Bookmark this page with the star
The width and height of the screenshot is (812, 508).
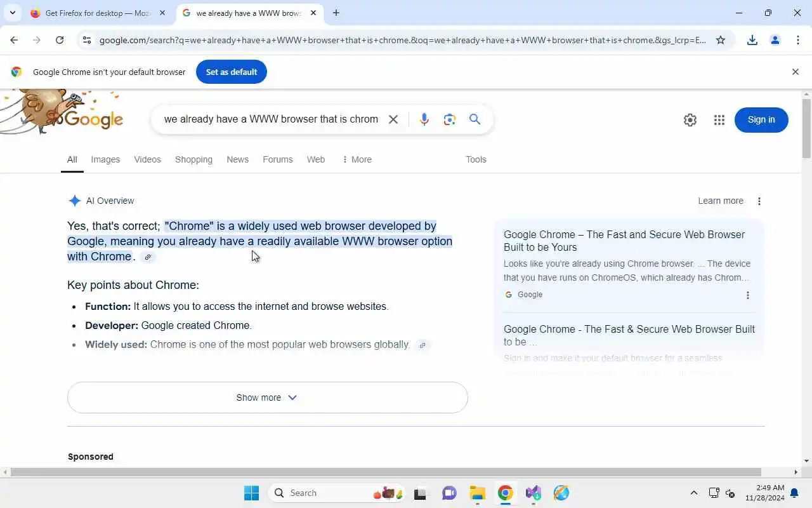pos(721,40)
